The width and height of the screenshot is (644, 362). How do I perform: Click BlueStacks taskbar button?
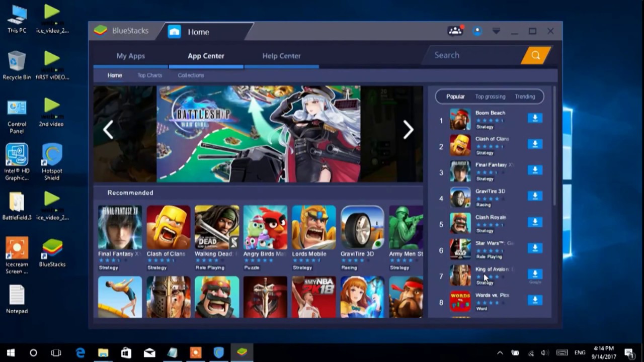242,353
